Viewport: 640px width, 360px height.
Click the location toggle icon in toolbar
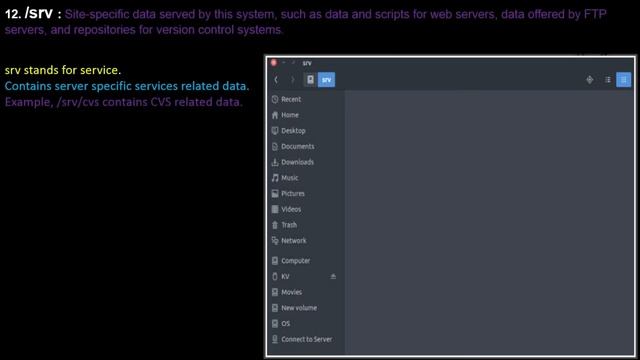589,80
